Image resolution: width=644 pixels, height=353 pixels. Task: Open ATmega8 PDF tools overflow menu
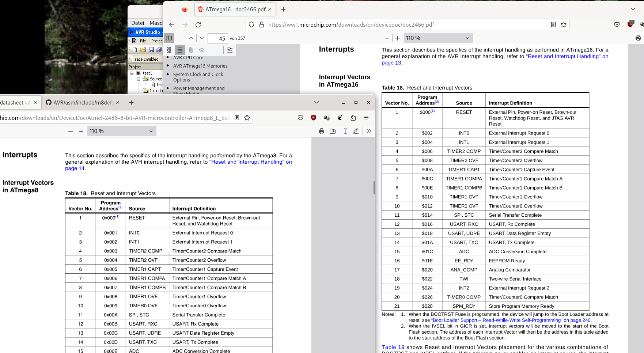pyautogui.click(x=369, y=131)
